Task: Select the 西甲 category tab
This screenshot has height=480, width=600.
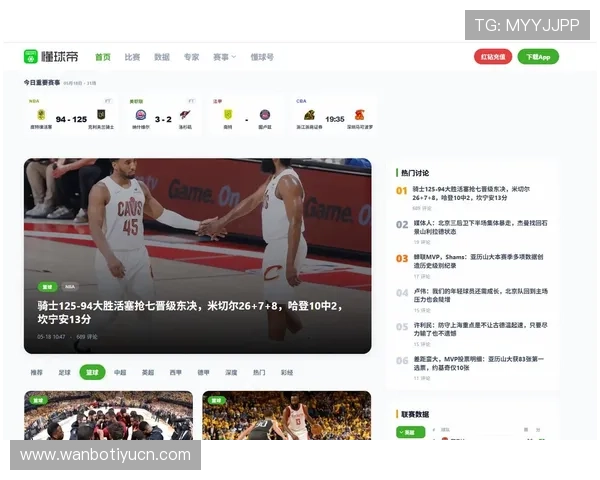Action: [176, 372]
